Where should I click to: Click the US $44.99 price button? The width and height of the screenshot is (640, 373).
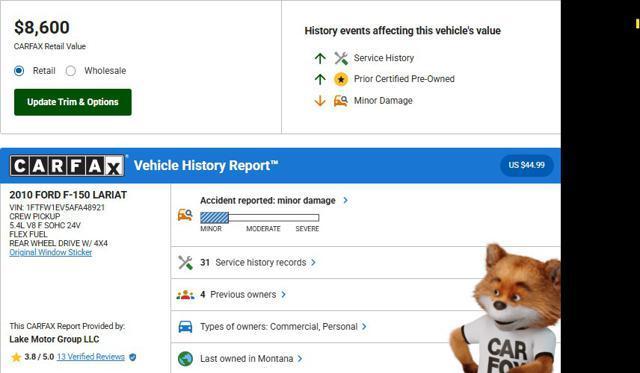click(x=527, y=165)
